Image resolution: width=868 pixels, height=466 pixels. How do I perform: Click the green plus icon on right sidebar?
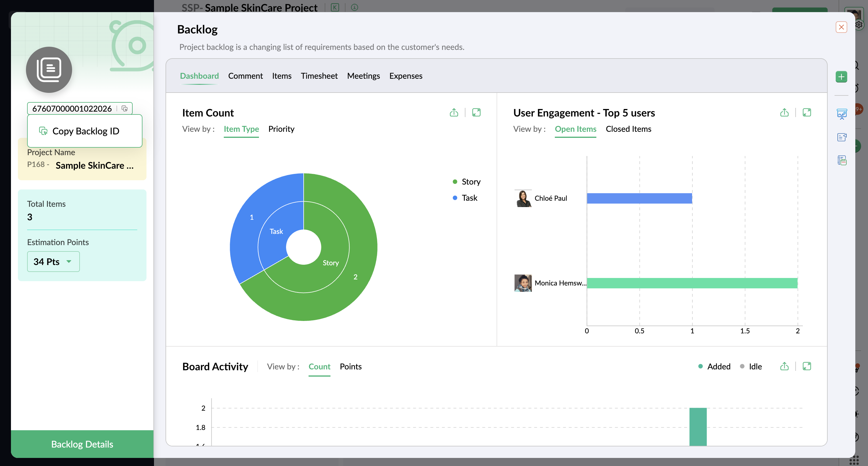click(841, 77)
